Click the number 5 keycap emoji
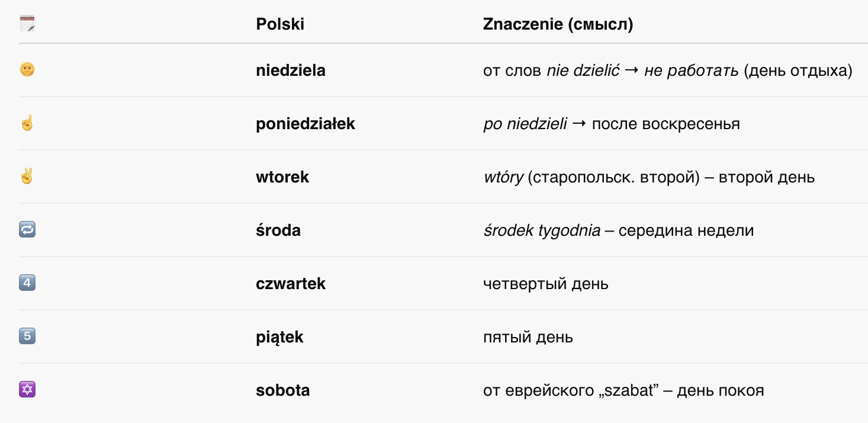Screen dimensions: 868x423 (27, 337)
